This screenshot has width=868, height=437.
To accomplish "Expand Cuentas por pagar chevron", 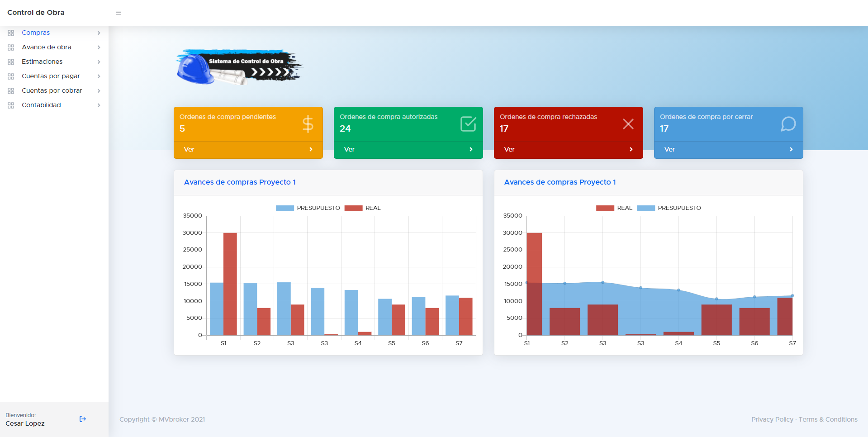I will pyautogui.click(x=99, y=76).
